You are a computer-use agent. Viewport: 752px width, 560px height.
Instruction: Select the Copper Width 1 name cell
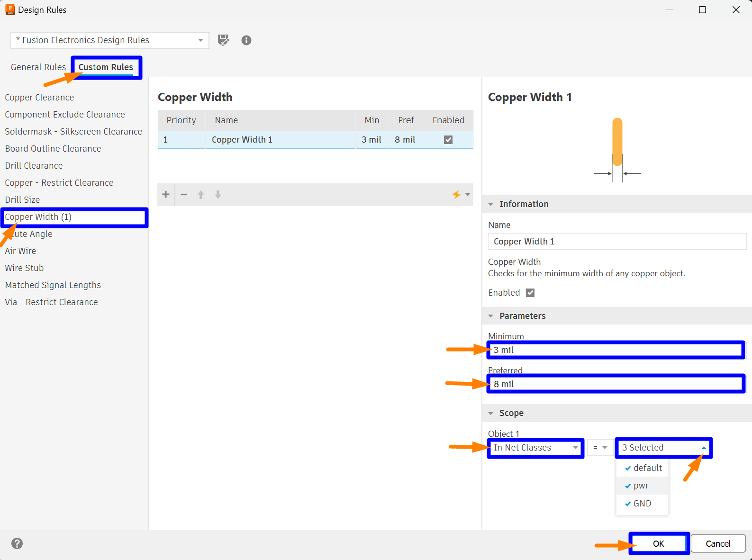click(280, 140)
